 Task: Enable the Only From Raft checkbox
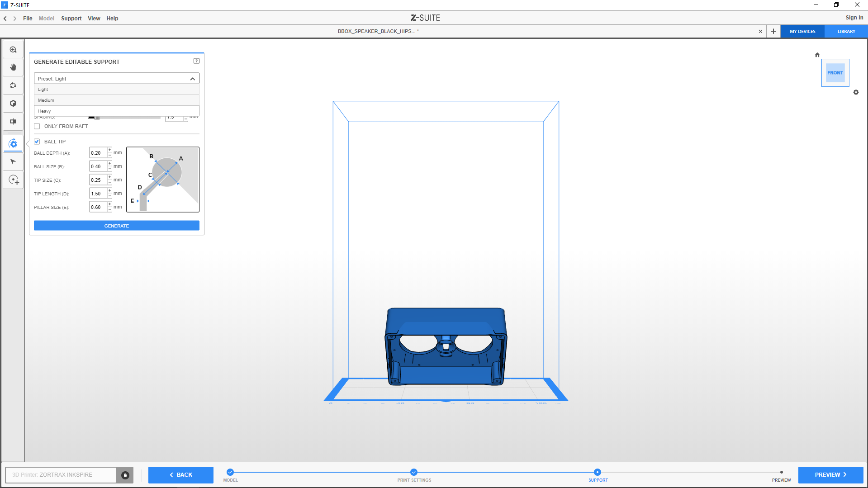[x=37, y=127]
